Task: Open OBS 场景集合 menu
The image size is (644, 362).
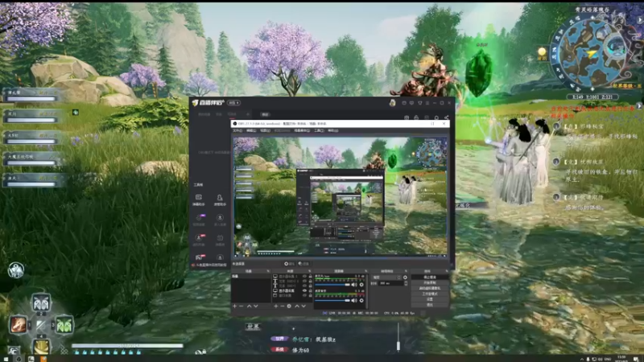Action: [302, 130]
